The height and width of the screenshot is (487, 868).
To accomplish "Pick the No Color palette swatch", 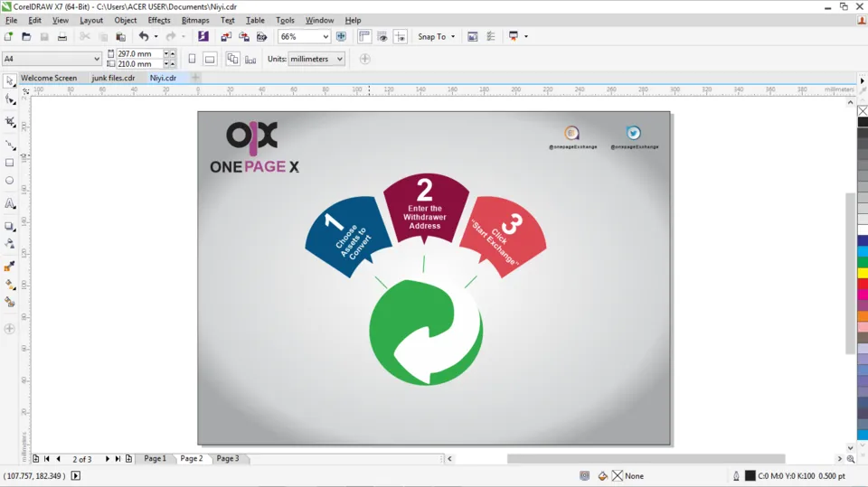I will pyautogui.click(x=863, y=111).
